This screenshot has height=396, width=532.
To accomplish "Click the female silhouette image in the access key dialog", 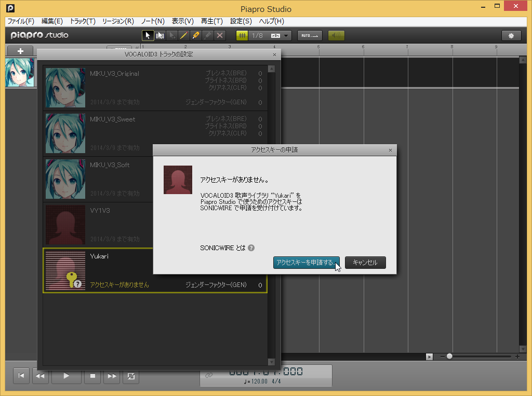I will pyautogui.click(x=178, y=180).
